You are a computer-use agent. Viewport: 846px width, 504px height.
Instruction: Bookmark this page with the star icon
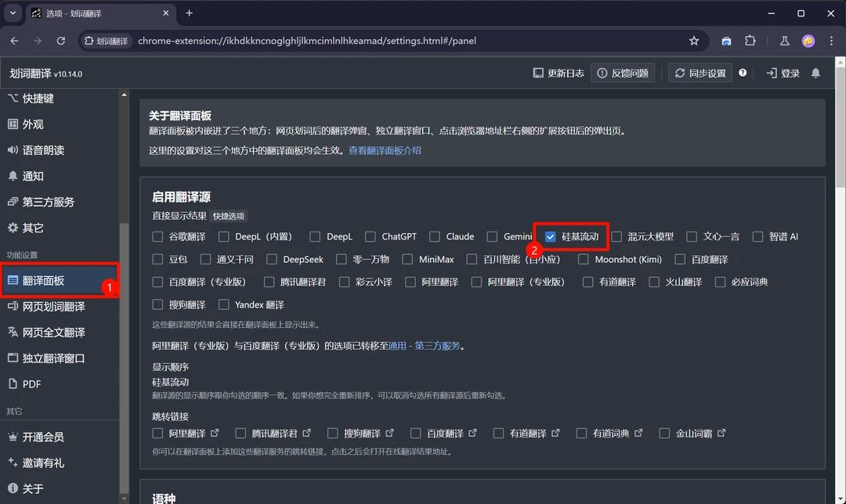[x=694, y=41]
